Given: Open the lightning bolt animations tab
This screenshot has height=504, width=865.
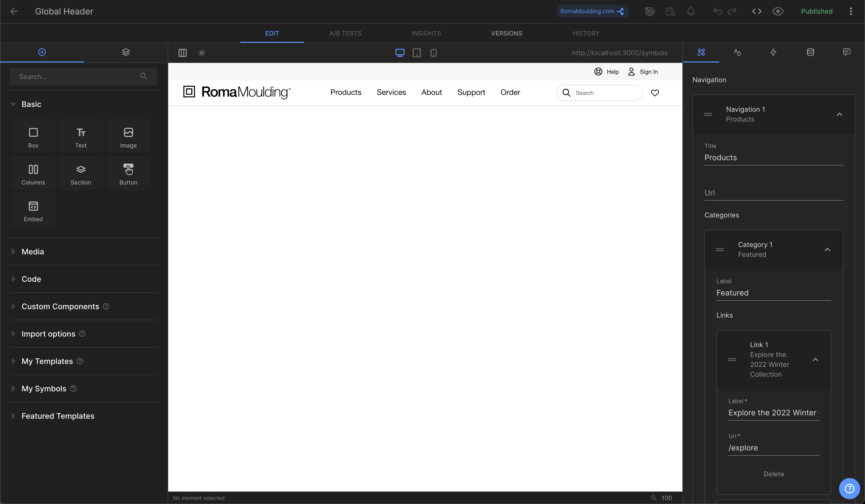Looking at the screenshot, I should click(773, 52).
